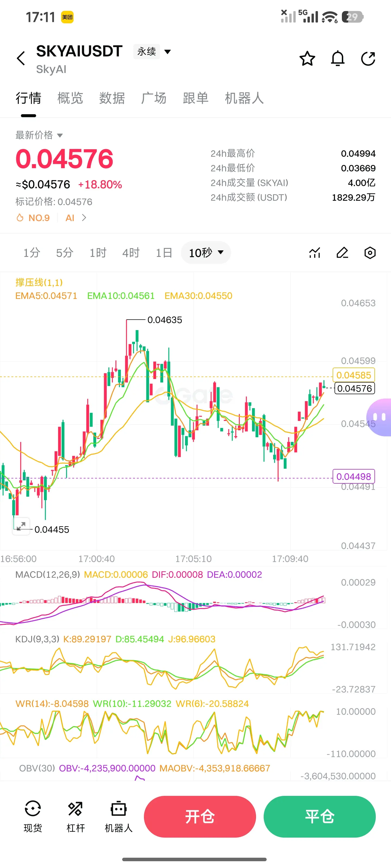Screen dimensions: 391x868
Task: Select the 5分 timeframe
Action: coord(65,253)
